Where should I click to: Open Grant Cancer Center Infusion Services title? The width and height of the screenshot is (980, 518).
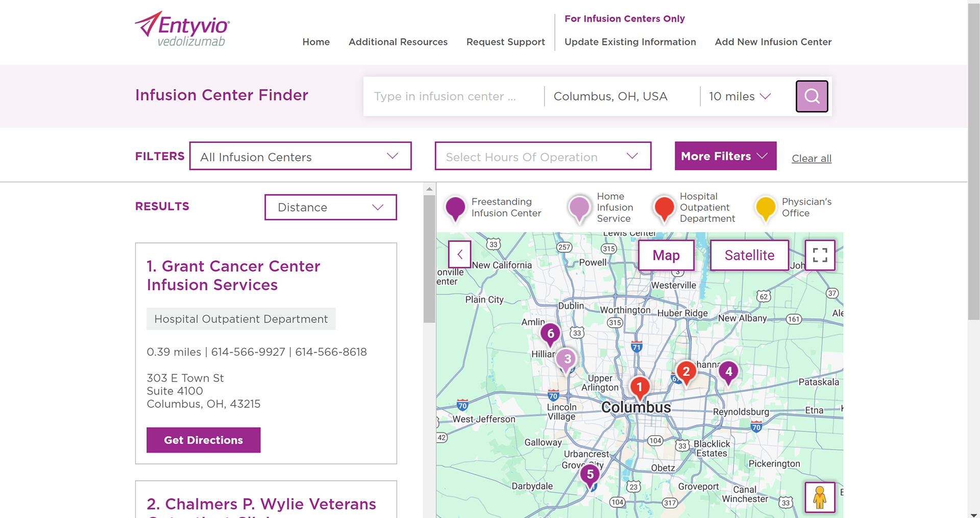tap(233, 276)
